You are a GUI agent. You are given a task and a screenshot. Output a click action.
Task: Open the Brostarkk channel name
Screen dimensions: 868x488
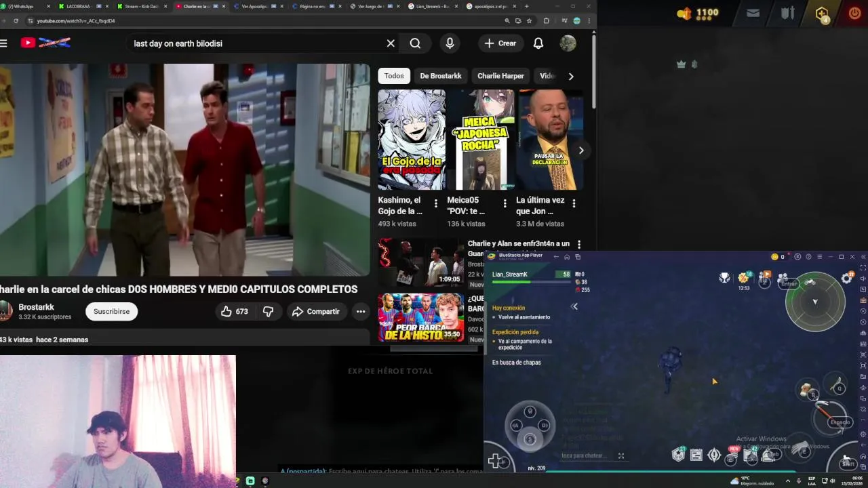36,307
